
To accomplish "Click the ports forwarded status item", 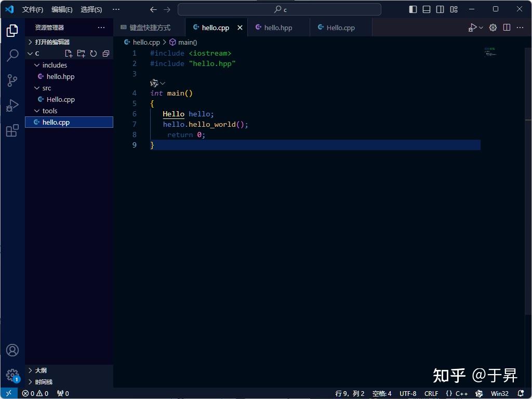I will tap(63, 393).
